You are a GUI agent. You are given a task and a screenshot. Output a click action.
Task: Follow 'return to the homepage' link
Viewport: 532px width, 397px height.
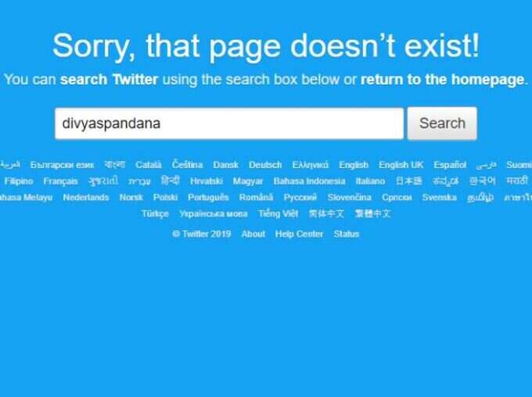coord(443,80)
